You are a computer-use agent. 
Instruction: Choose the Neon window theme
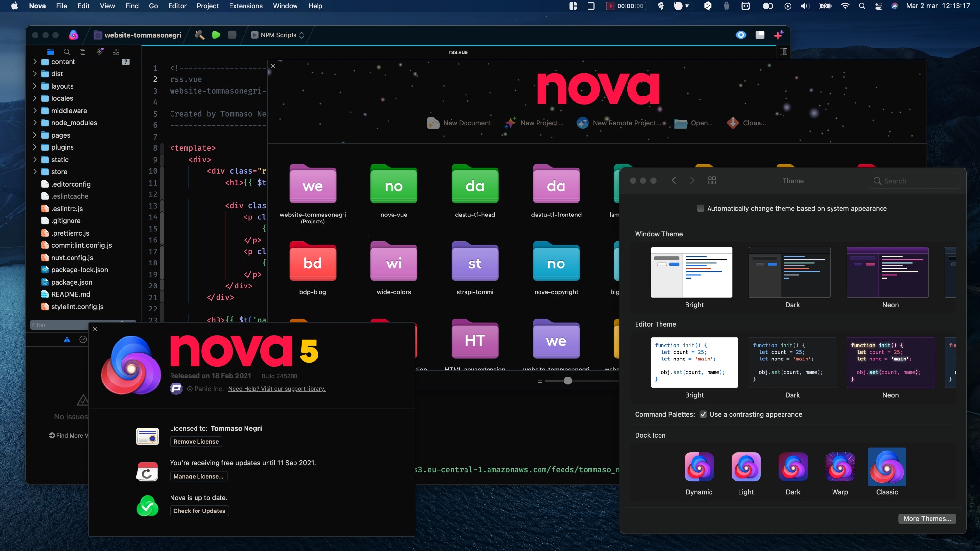(887, 272)
